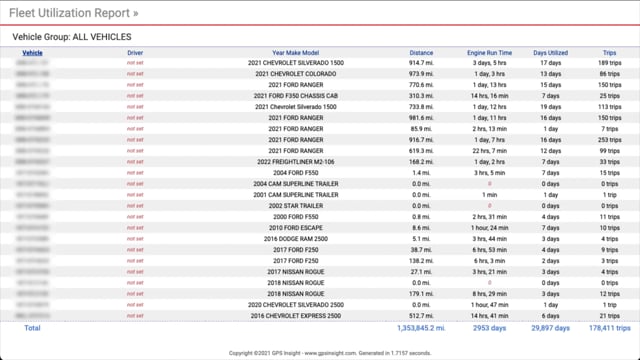
Task: Select the 2022 FREIGHTLINER M2-106 cell
Action: click(x=296, y=162)
